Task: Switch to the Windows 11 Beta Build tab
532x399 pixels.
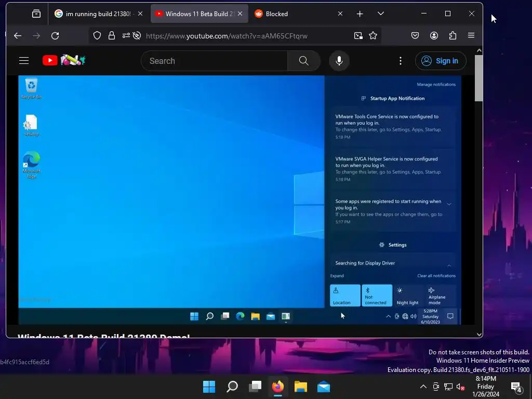Action: pos(199,14)
